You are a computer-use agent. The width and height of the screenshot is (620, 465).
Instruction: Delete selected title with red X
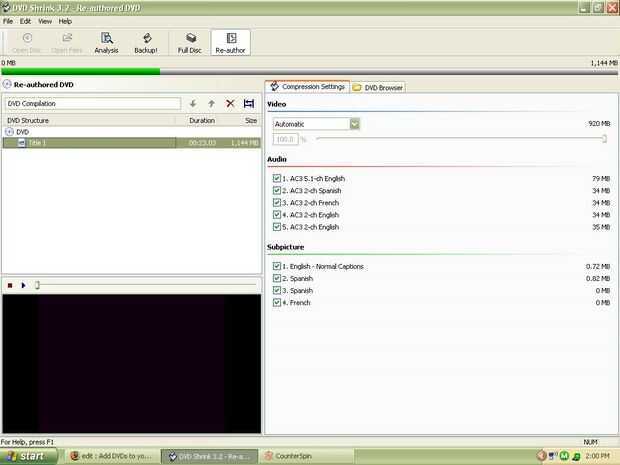(x=230, y=104)
